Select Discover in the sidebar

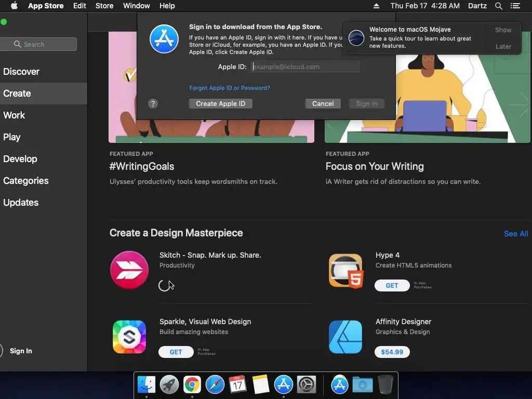click(21, 72)
